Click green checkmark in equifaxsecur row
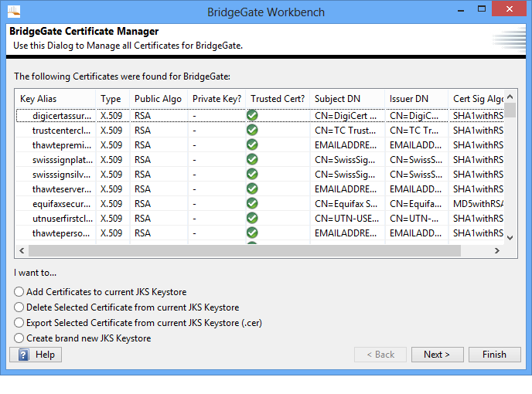Viewport: 532px width, 394px height. tap(252, 204)
